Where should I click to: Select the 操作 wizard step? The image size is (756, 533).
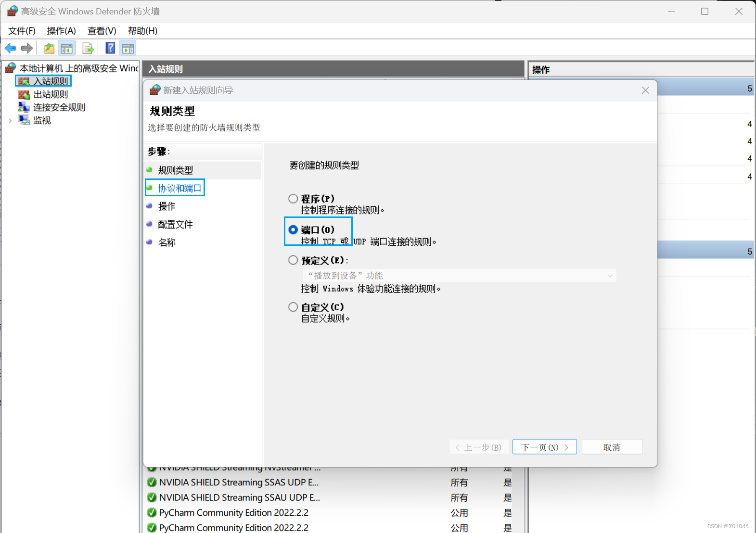click(x=167, y=206)
